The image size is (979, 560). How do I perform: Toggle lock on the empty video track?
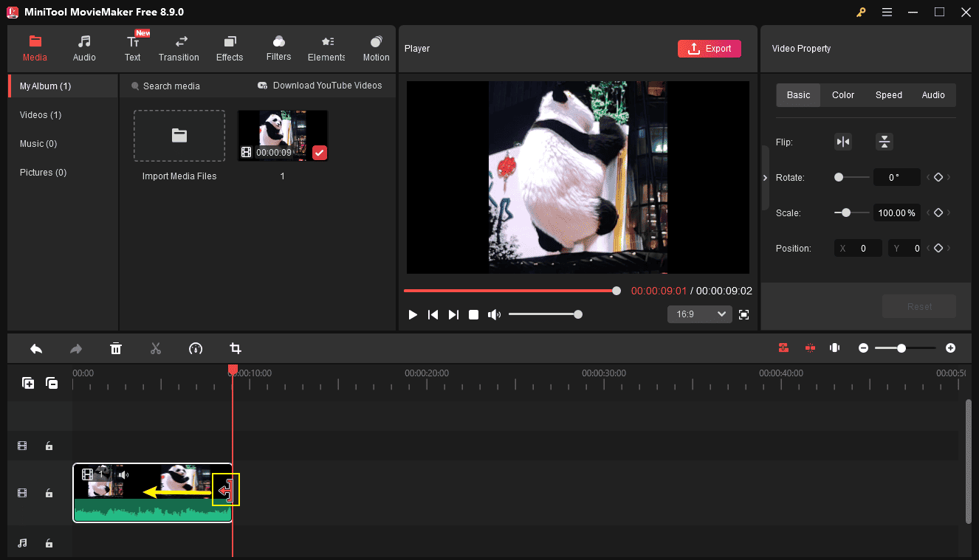(49, 446)
